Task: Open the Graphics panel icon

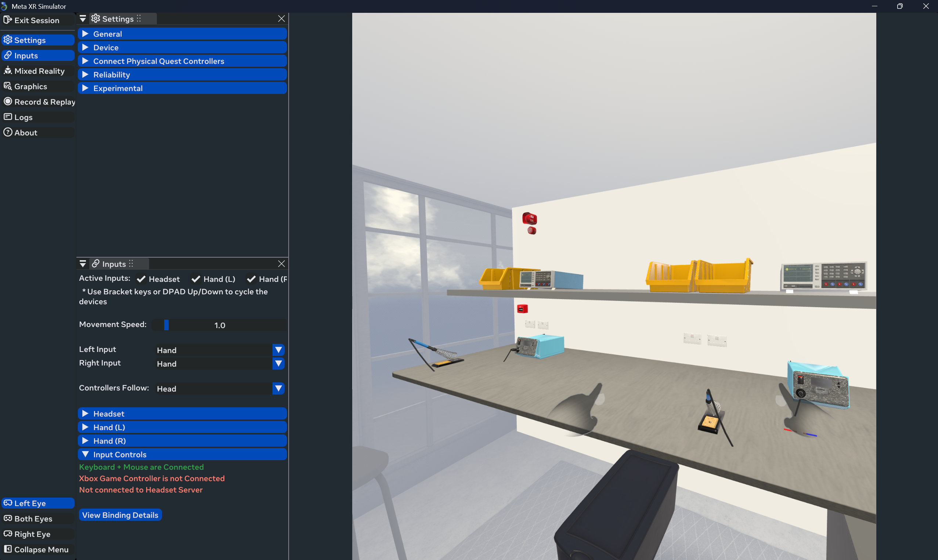Action: click(x=8, y=86)
